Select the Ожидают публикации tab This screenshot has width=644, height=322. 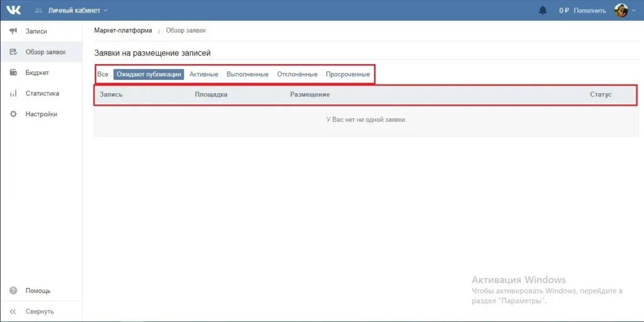(x=148, y=74)
